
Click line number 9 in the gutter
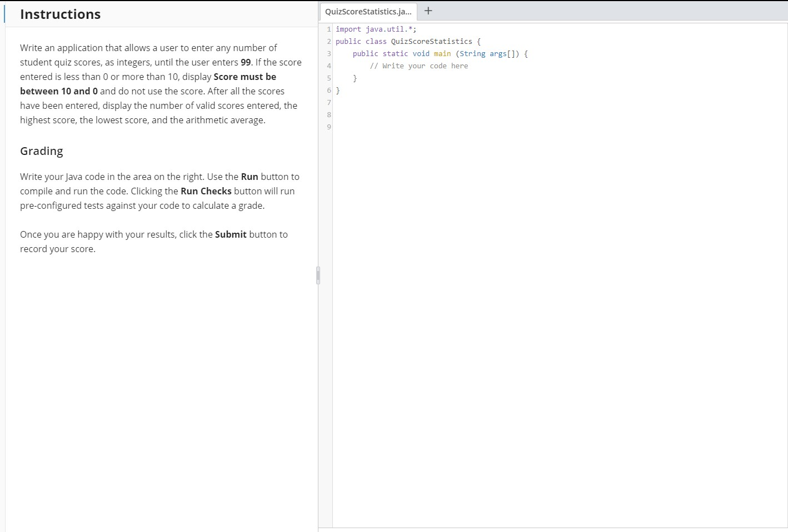pyautogui.click(x=328, y=127)
